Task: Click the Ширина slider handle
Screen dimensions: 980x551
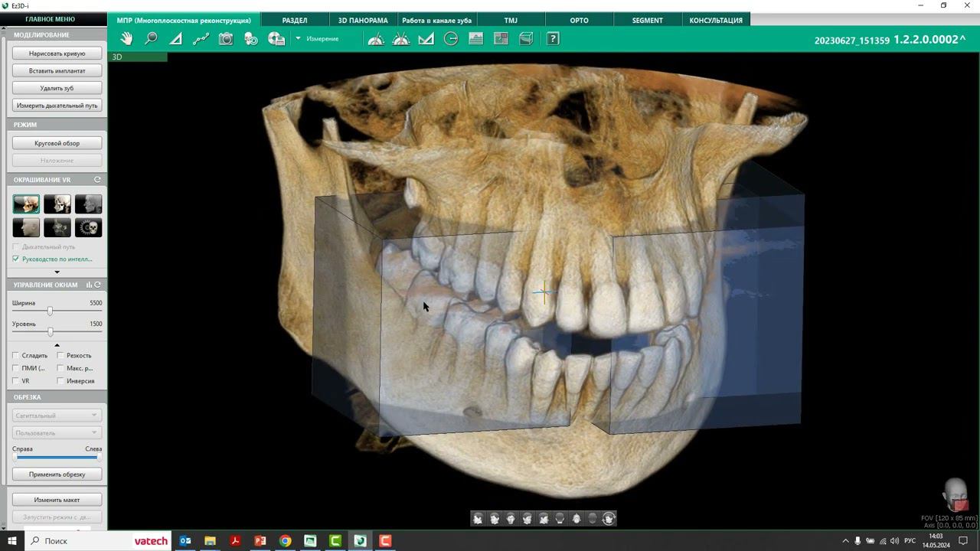Action: click(x=50, y=311)
